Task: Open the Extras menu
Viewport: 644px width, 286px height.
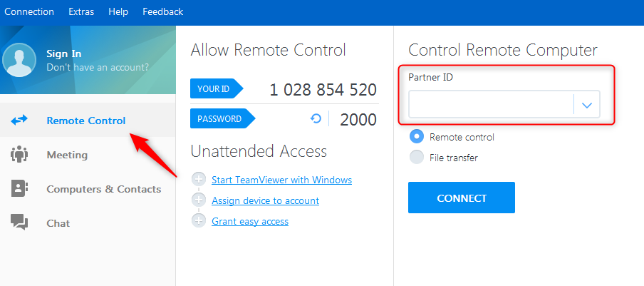Action: click(81, 11)
